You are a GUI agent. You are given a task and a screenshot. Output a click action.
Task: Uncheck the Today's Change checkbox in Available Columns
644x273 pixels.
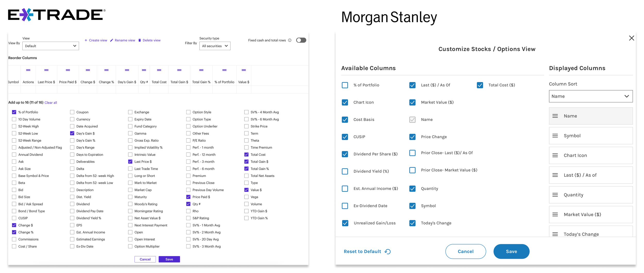[x=412, y=223]
